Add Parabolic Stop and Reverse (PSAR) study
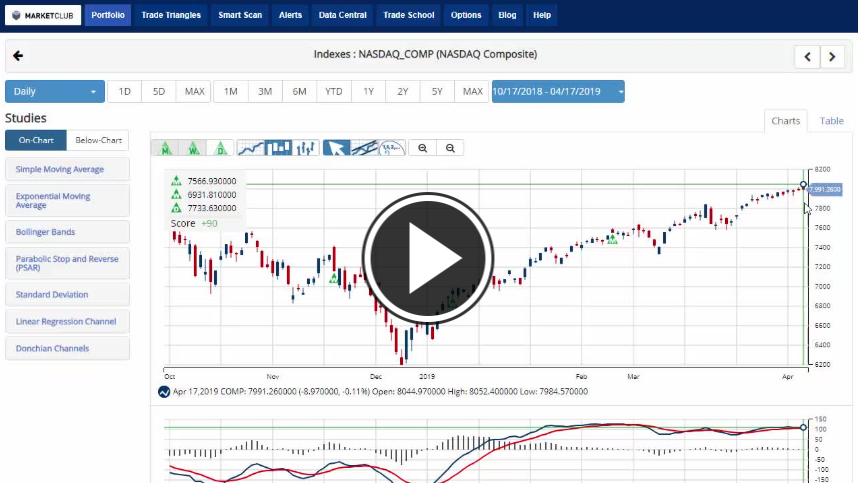The height and width of the screenshot is (483, 858). pos(67,263)
